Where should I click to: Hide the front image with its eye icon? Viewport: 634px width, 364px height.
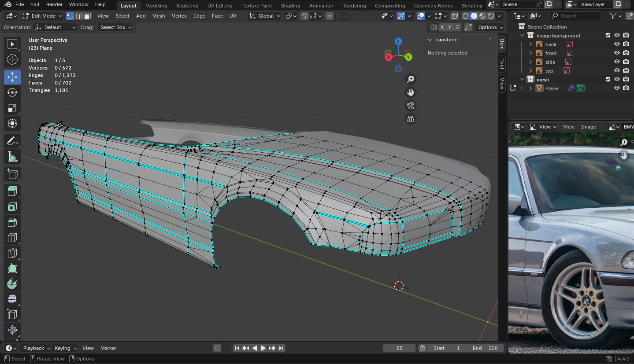tap(617, 53)
